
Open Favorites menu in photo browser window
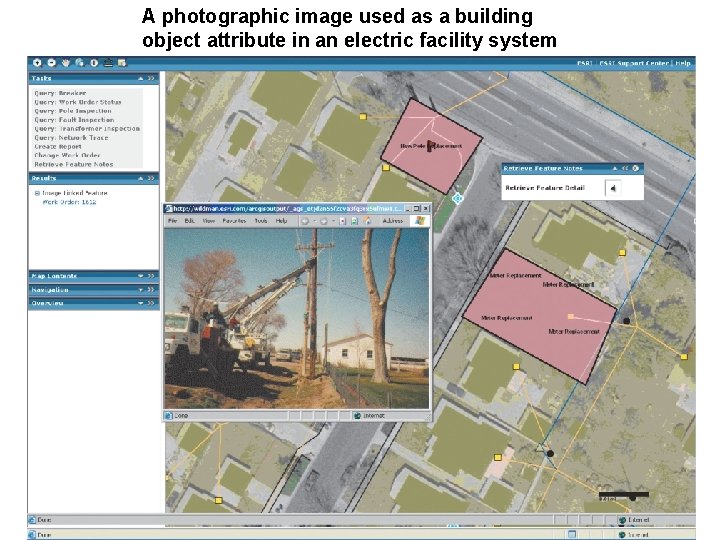[234, 221]
